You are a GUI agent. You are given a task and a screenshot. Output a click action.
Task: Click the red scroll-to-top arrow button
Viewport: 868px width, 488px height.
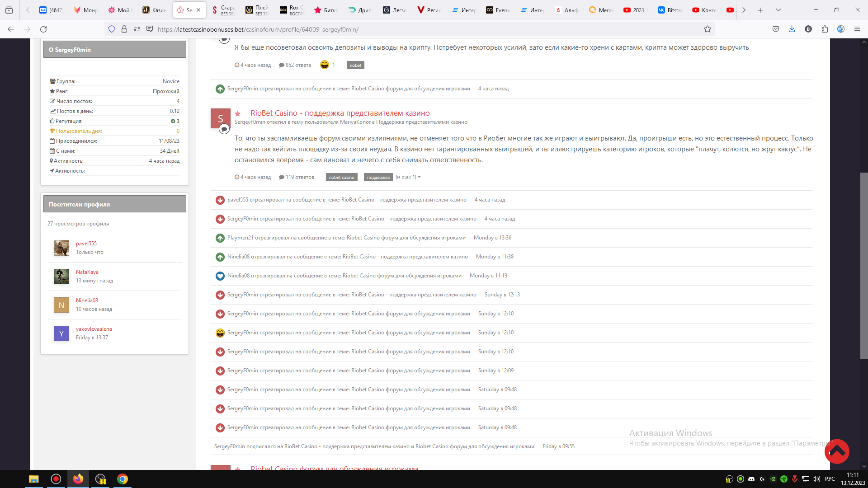[x=836, y=451]
